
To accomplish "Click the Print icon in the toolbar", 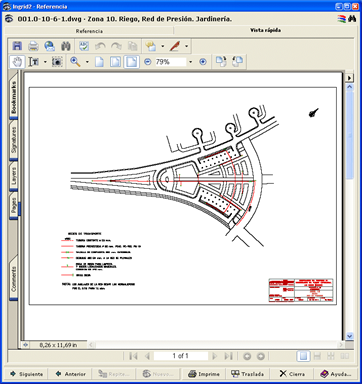I will pyautogui.click(x=33, y=46).
